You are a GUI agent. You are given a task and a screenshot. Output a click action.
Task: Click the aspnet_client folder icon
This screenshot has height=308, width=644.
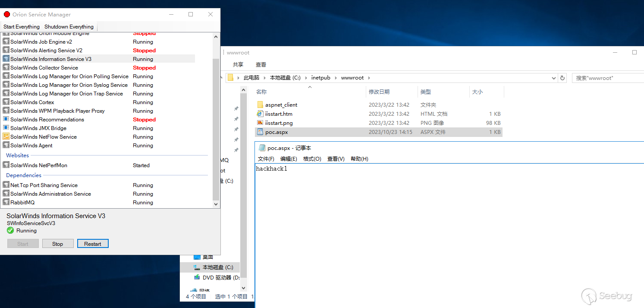point(260,105)
